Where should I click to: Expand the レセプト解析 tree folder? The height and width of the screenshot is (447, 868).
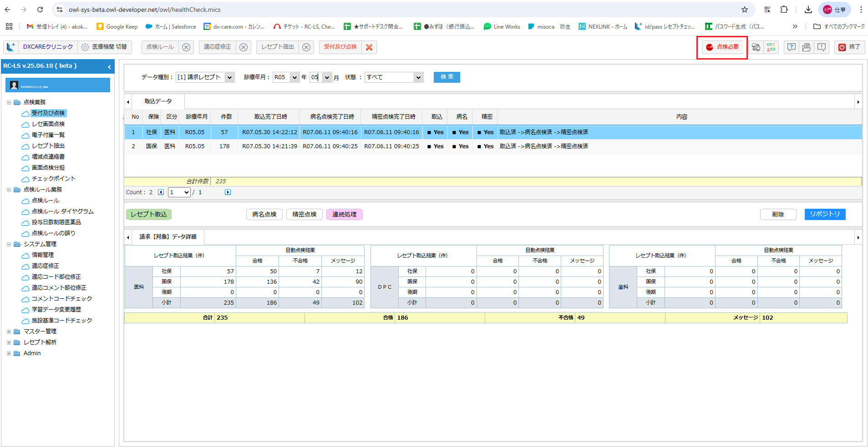point(9,342)
